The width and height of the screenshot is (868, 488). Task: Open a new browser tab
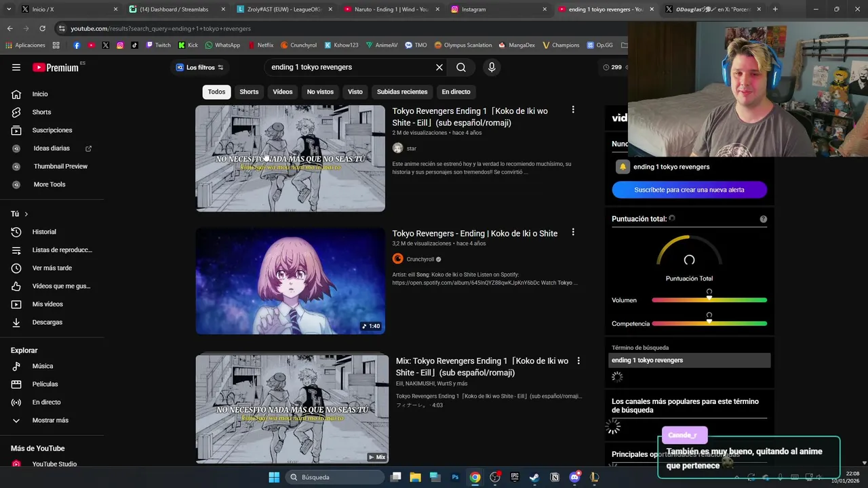point(775,9)
